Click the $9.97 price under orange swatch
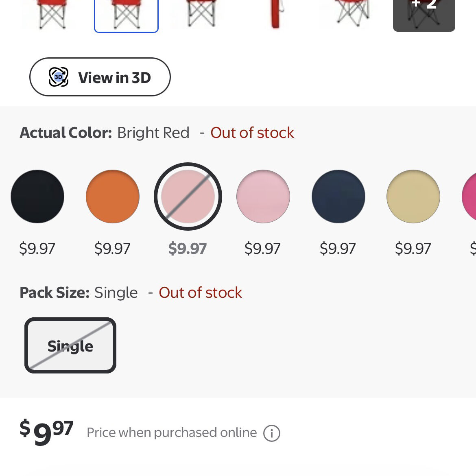 [x=113, y=249]
